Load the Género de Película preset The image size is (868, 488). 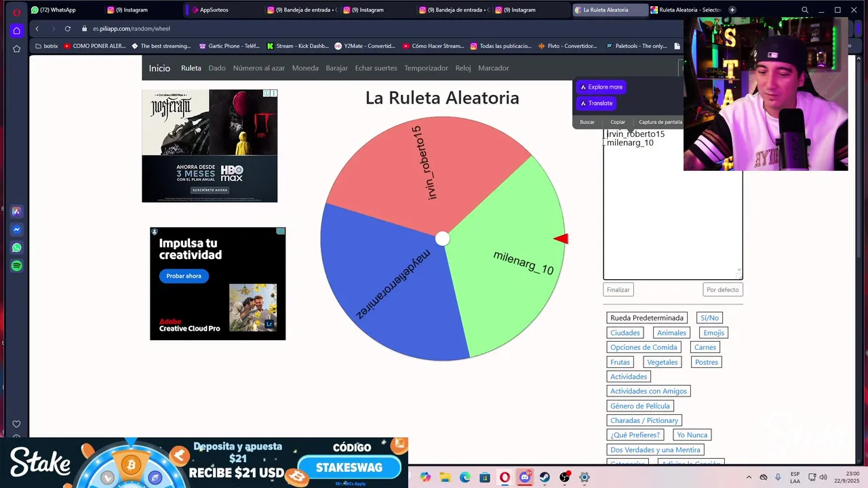coord(640,406)
